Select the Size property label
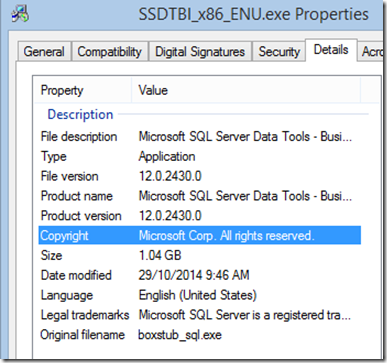The image size is (387, 363). (51, 255)
